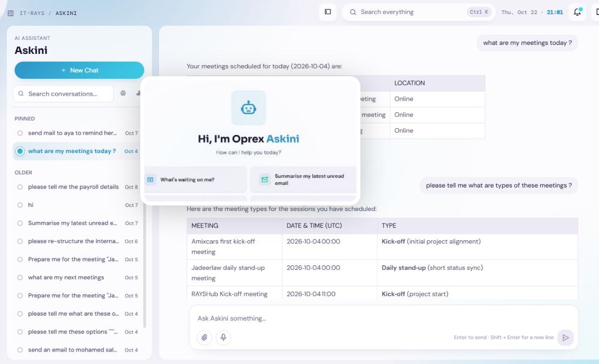Select the radio circle for 'what are my meetings today ?'
The image size is (599, 364).
click(20, 151)
